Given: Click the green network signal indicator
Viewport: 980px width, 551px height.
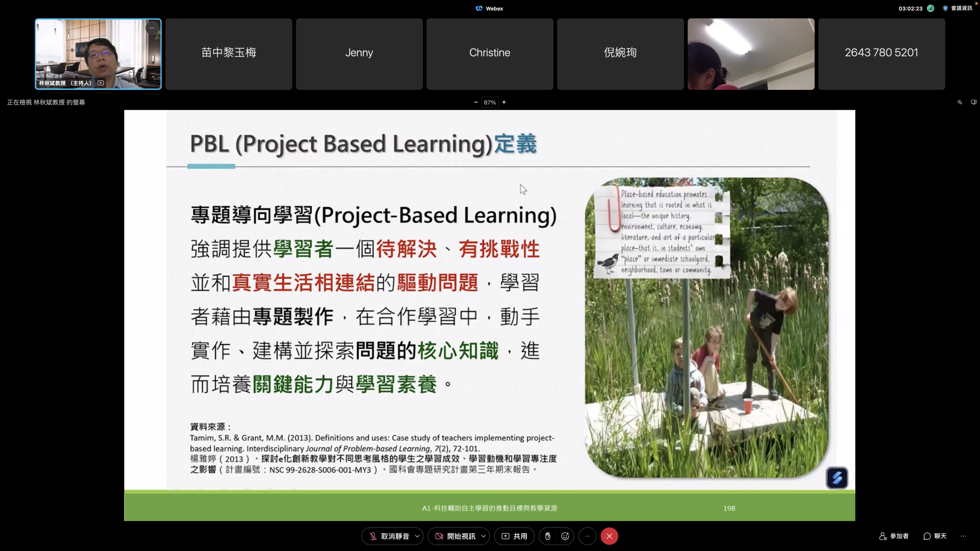Looking at the screenshot, I should click(931, 8).
